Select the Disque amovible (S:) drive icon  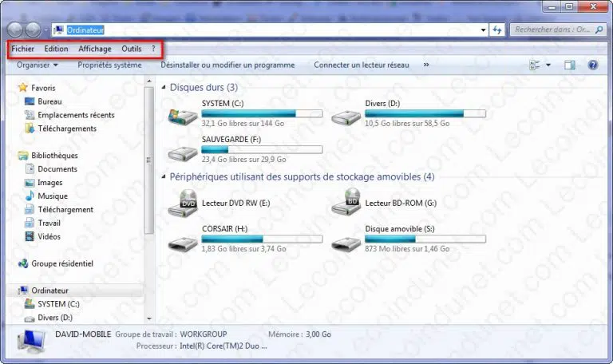coord(346,244)
